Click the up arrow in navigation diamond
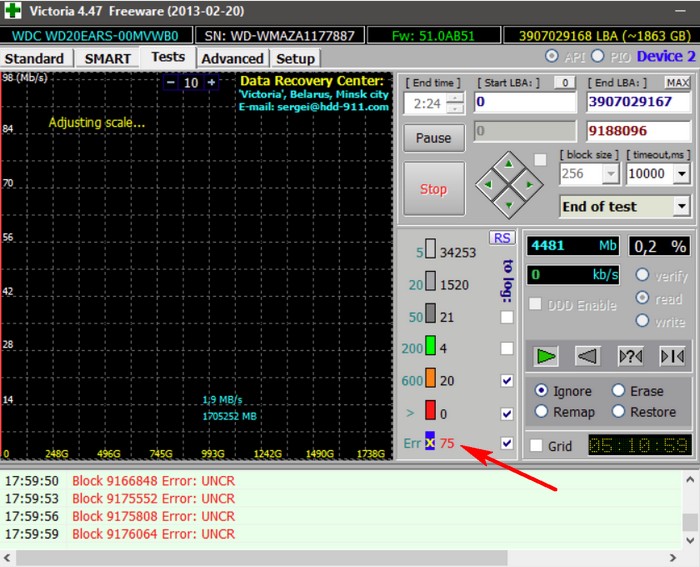Image resolution: width=700 pixels, height=567 pixels. 508,163
